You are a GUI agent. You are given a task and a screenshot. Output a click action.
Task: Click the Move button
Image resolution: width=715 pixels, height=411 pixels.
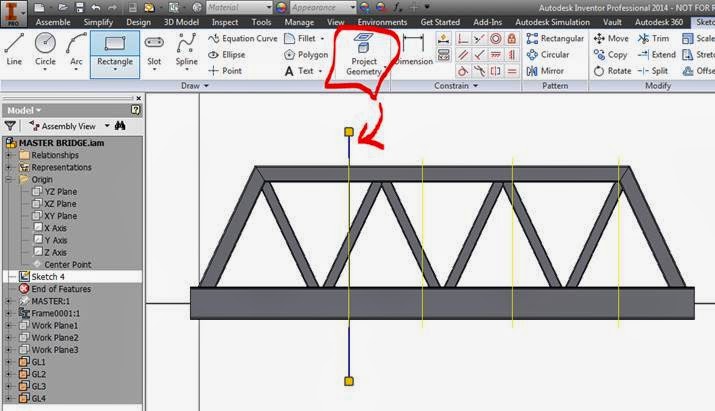point(611,39)
